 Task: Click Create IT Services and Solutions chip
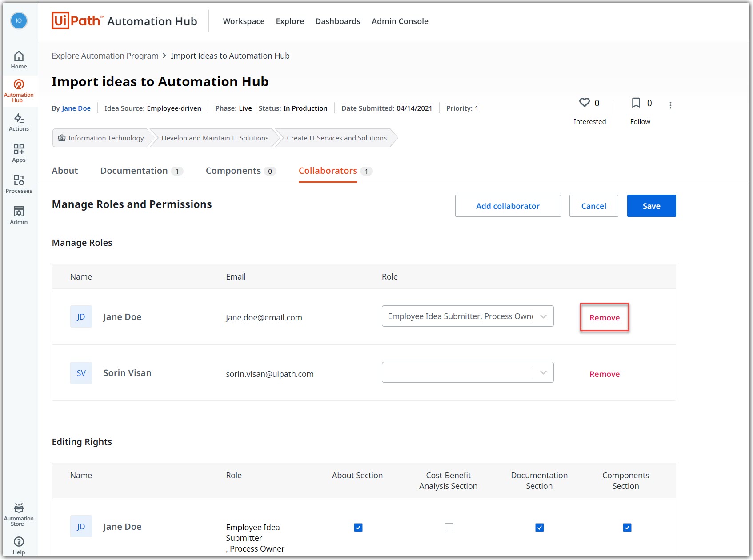coord(336,138)
